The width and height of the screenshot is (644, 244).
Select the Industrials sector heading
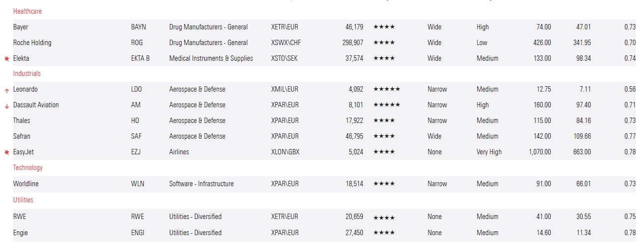click(x=27, y=73)
